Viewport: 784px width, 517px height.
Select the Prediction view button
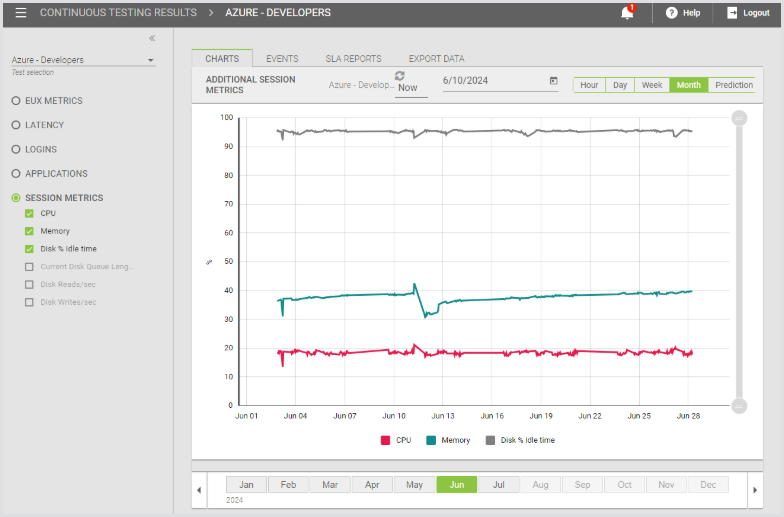point(734,85)
